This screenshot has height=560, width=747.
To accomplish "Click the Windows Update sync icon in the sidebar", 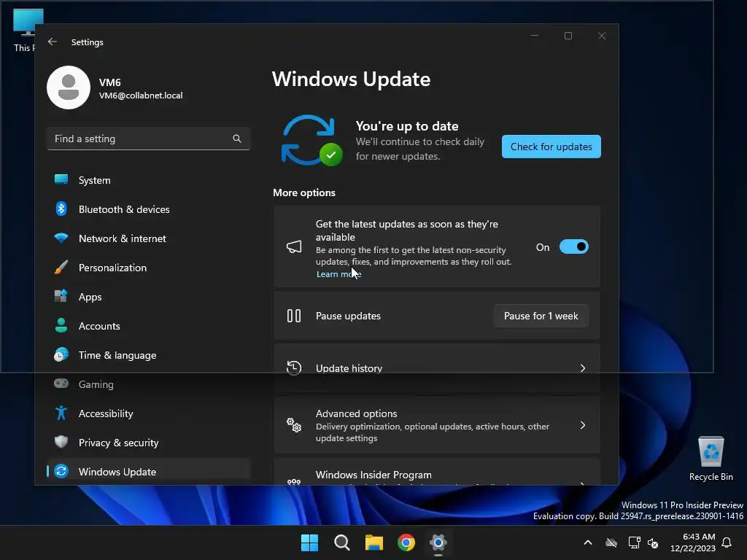I will [61, 472].
